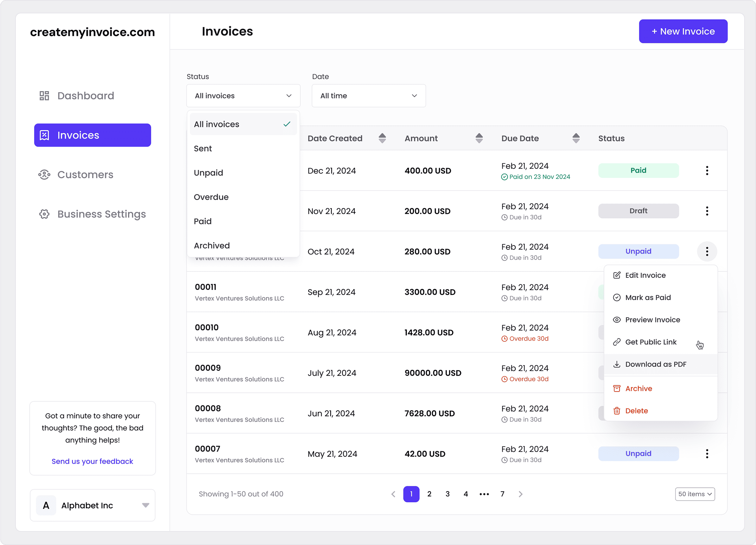
Task: Sort by Date Created arrows
Action: click(x=382, y=138)
